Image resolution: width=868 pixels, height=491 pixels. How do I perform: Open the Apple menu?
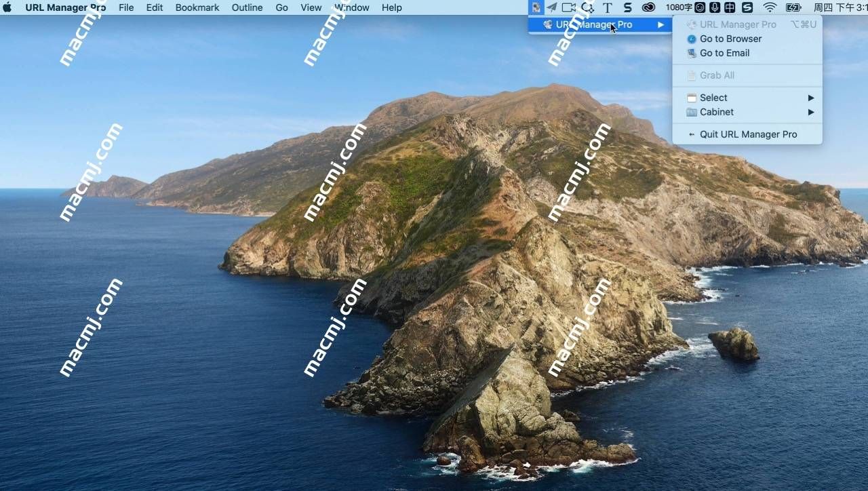[7, 7]
